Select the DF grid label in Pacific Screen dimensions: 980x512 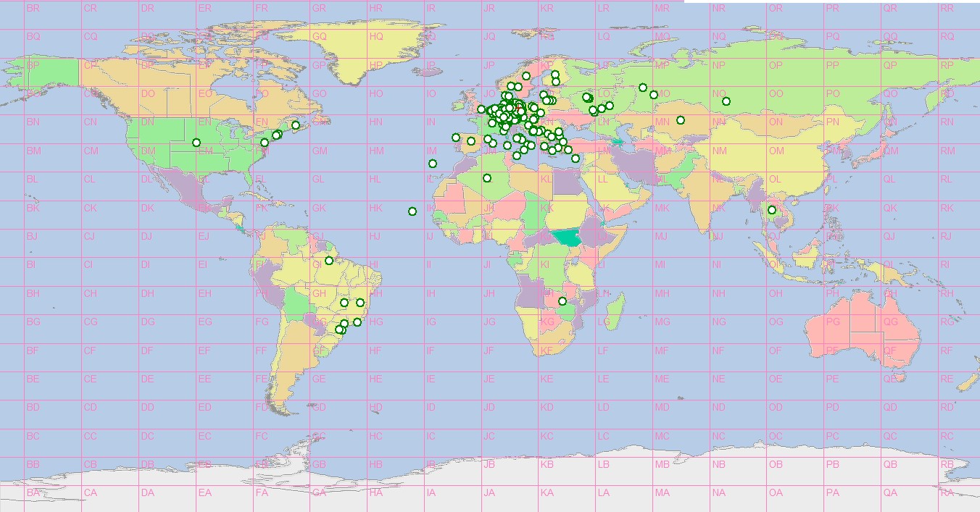tap(147, 351)
